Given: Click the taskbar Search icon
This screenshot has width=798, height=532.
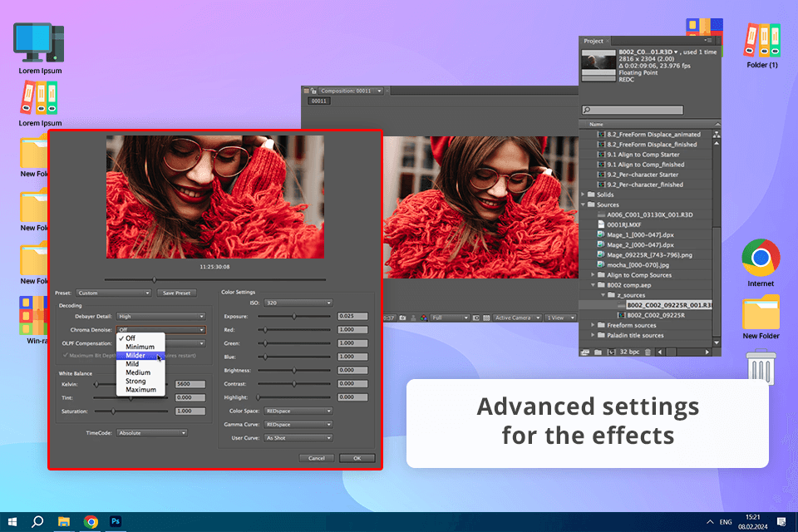Looking at the screenshot, I should (37, 522).
